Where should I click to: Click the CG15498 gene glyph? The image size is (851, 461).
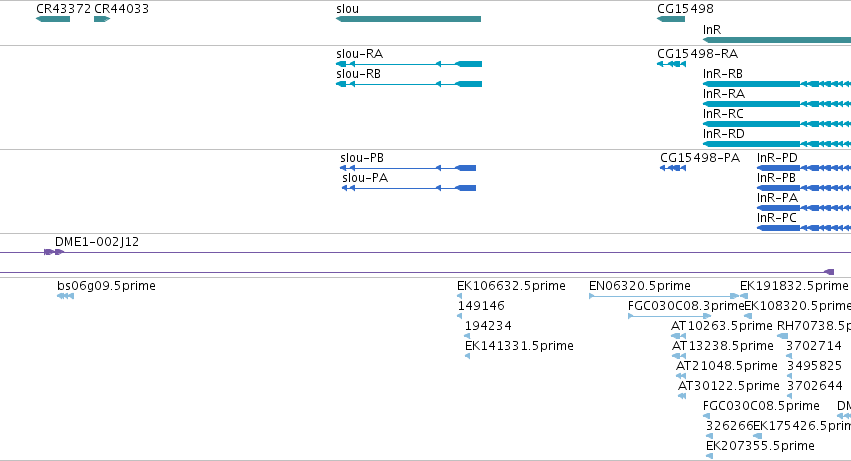click(x=671, y=19)
